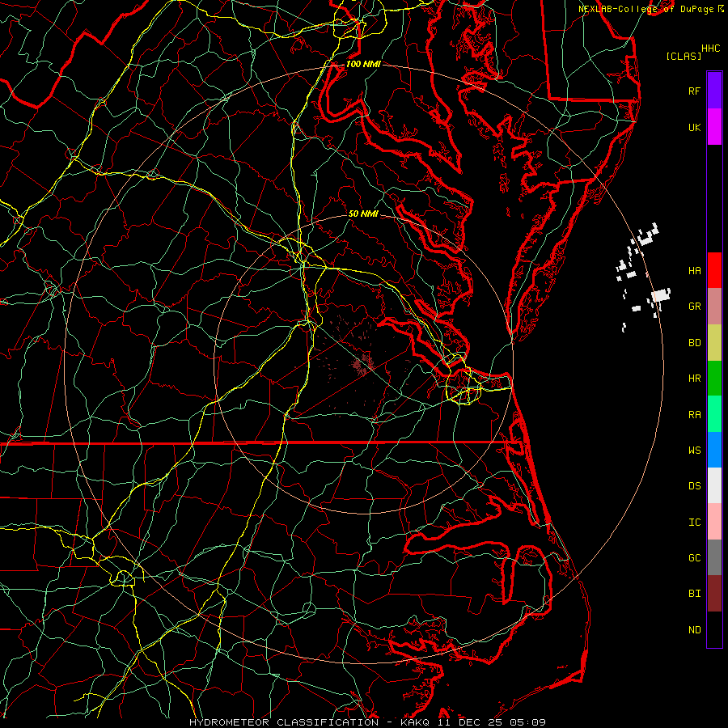Click the BD yellow legend swatch

tap(714, 342)
